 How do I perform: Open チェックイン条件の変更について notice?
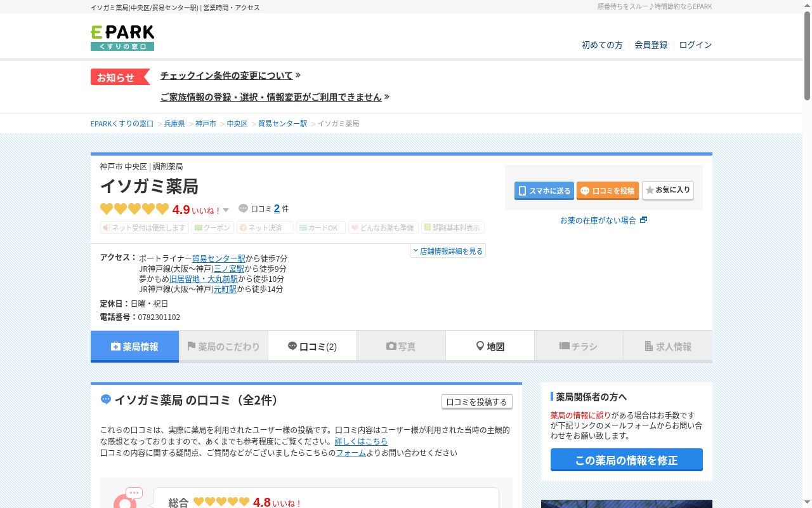226,76
